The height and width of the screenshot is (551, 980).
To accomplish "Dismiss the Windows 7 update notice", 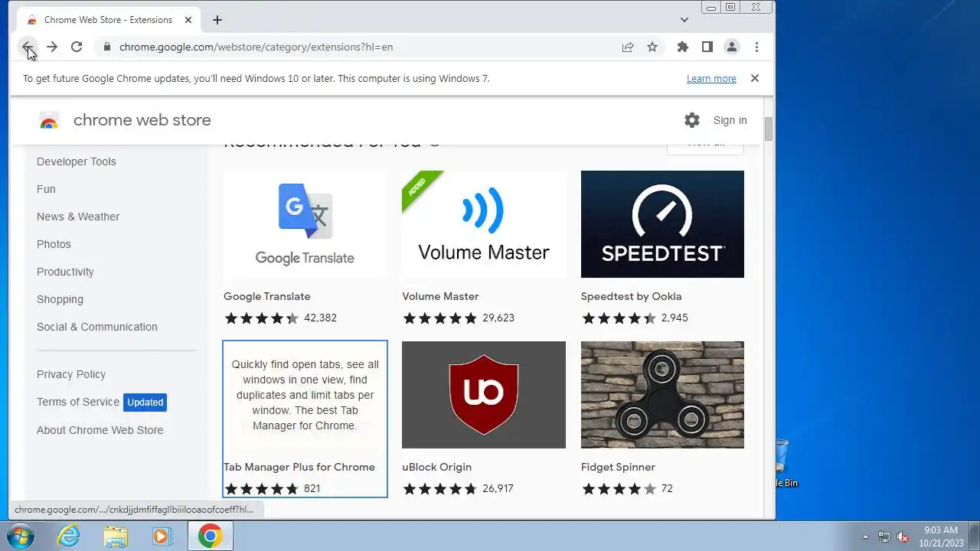I will tap(755, 78).
